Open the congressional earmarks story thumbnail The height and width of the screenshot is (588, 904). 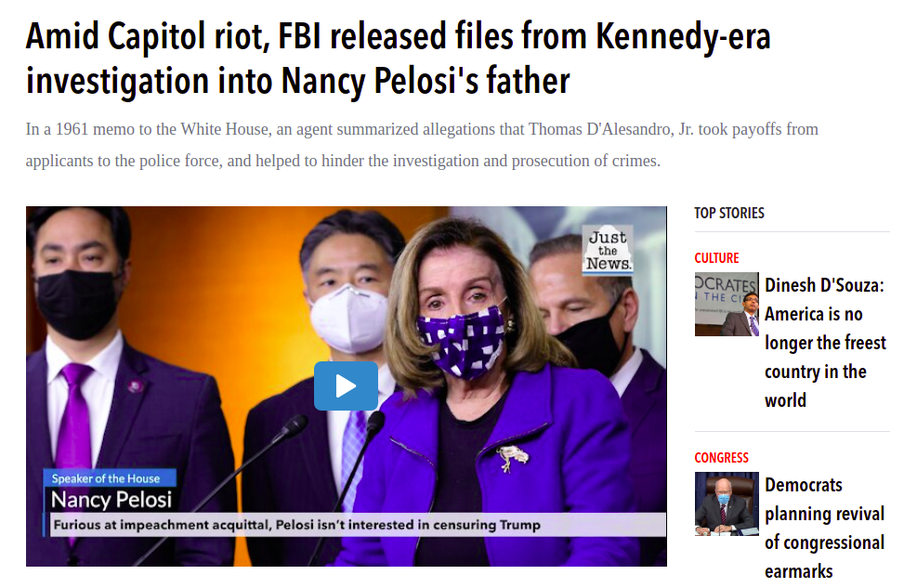[727, 503]
